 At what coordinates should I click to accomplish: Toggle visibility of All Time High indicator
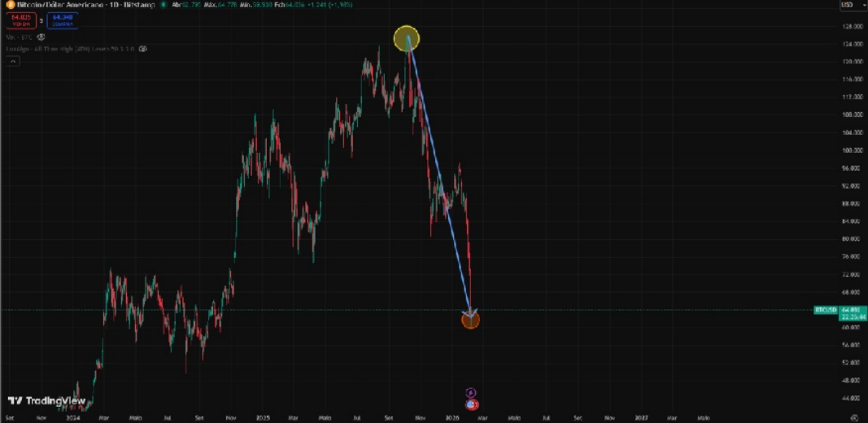coord(142,49)
